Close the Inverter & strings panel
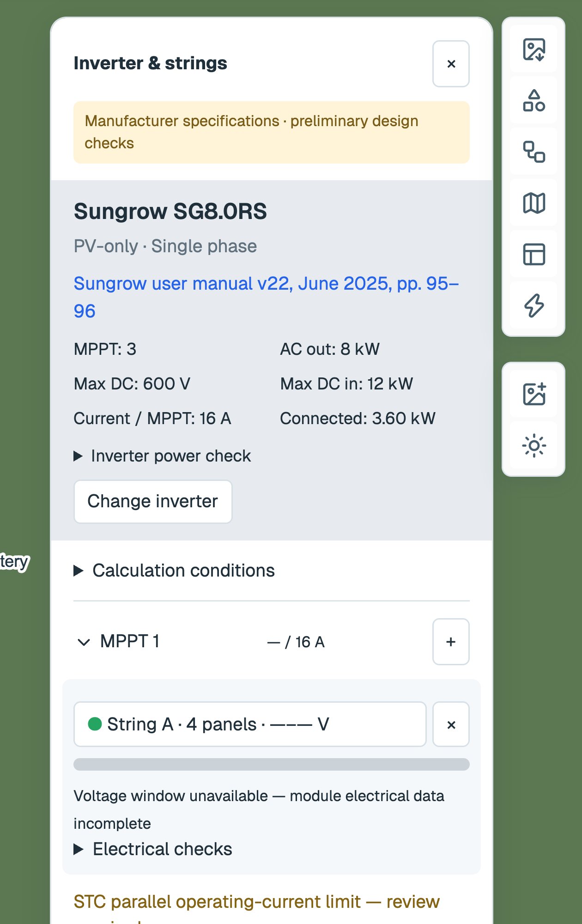This screenshot has width=582, height=924. [451, 64]
